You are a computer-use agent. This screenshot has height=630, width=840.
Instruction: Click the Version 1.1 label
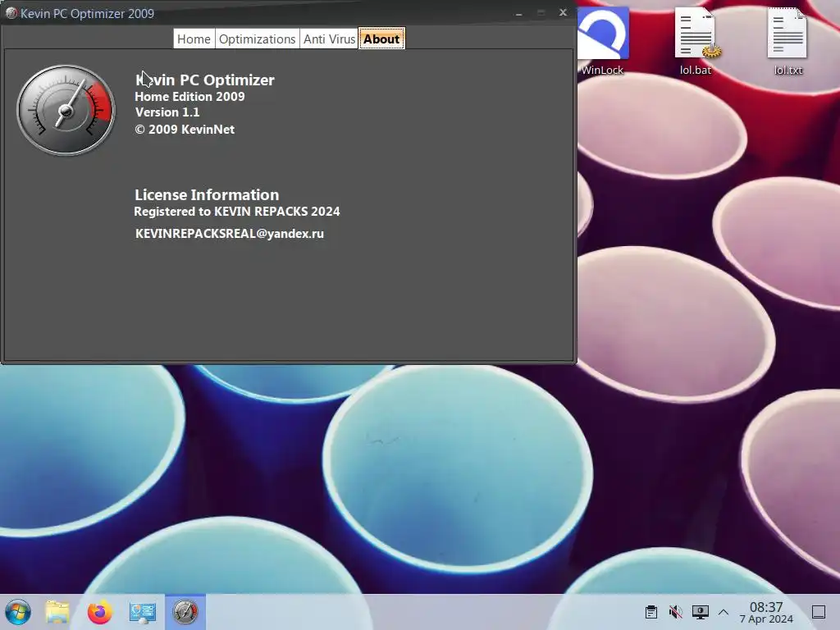pyautogui.click(x=167, y=112)
